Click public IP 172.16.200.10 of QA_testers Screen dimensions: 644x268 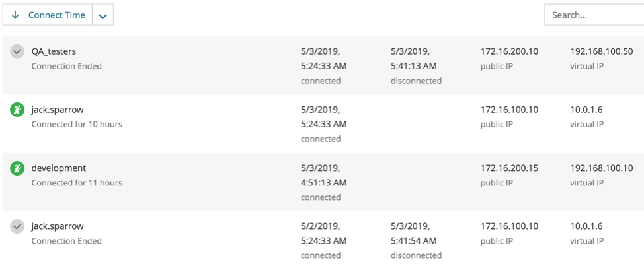pos(509,51)
